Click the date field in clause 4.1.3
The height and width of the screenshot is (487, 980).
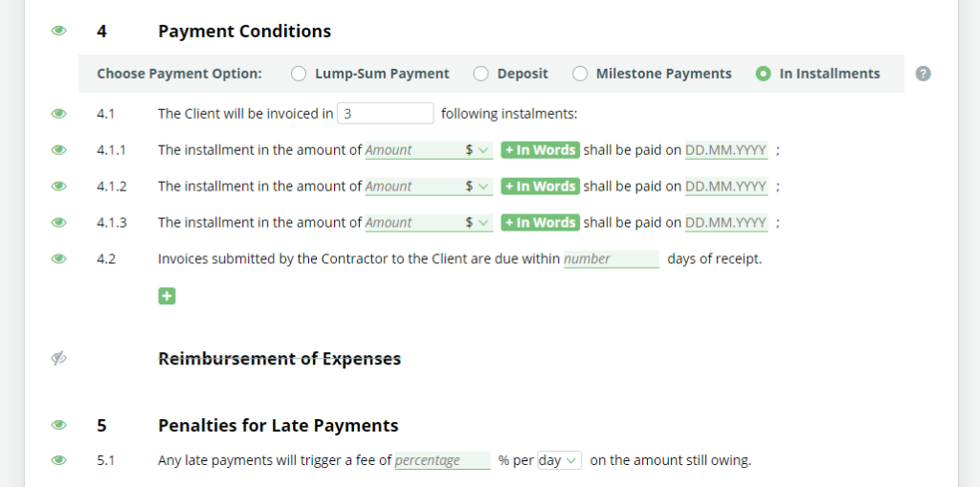pos(726,223)
